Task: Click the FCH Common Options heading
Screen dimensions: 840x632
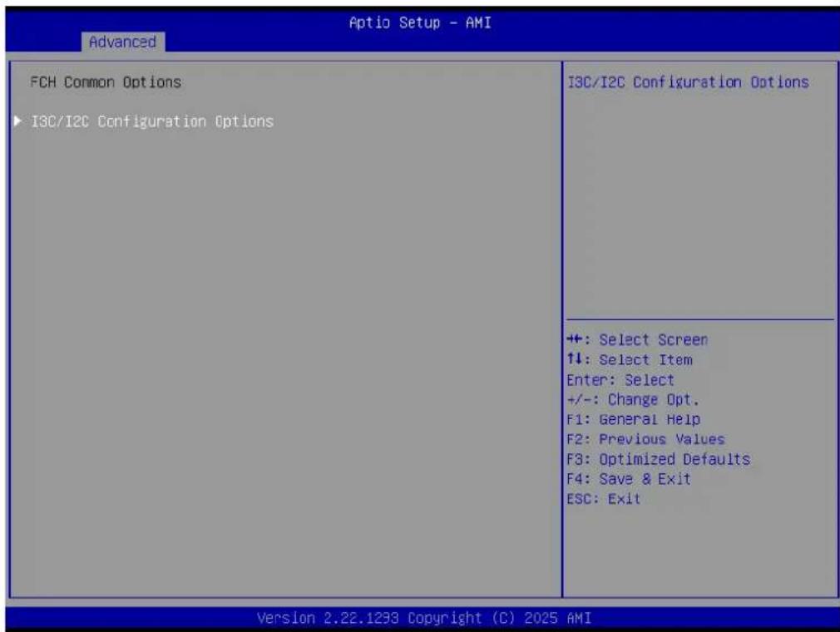Action: coord(106,82)
